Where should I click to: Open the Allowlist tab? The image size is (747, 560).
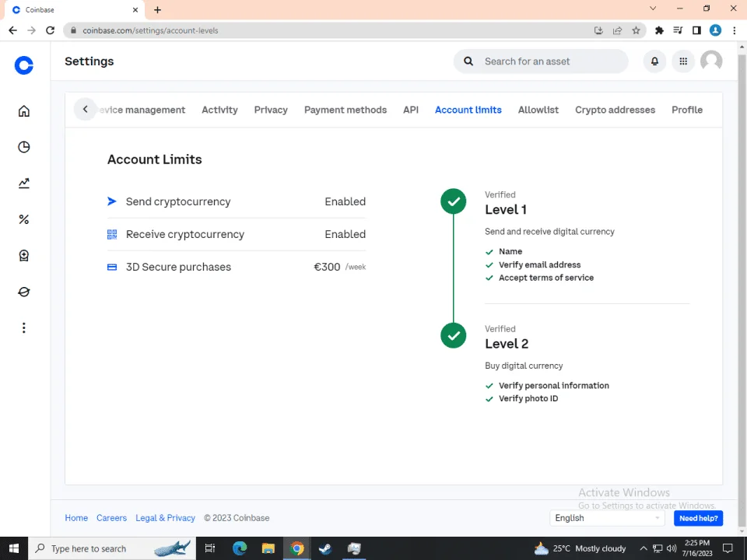(x=538, y=110)
